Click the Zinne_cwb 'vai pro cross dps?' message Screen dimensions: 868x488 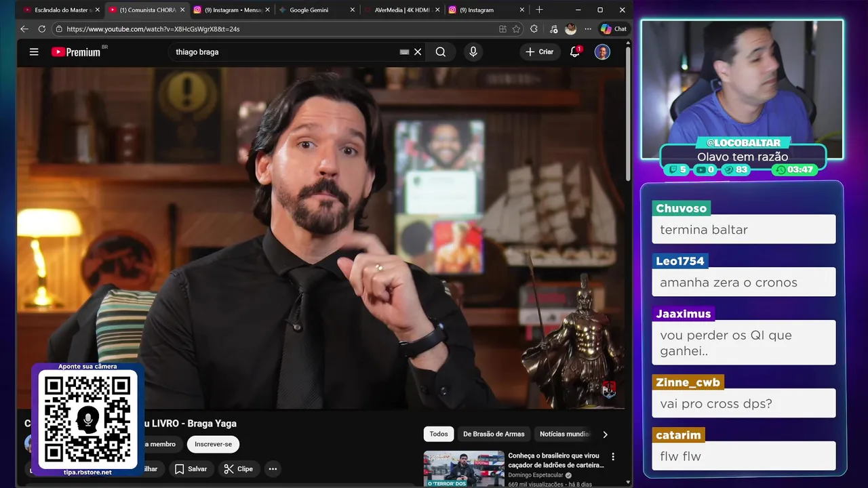pyautogui.click(x=744, y=404)
